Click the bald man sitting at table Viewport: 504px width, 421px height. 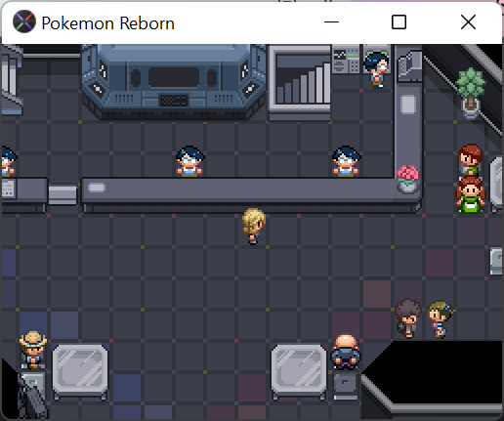(x=346, y=352)
